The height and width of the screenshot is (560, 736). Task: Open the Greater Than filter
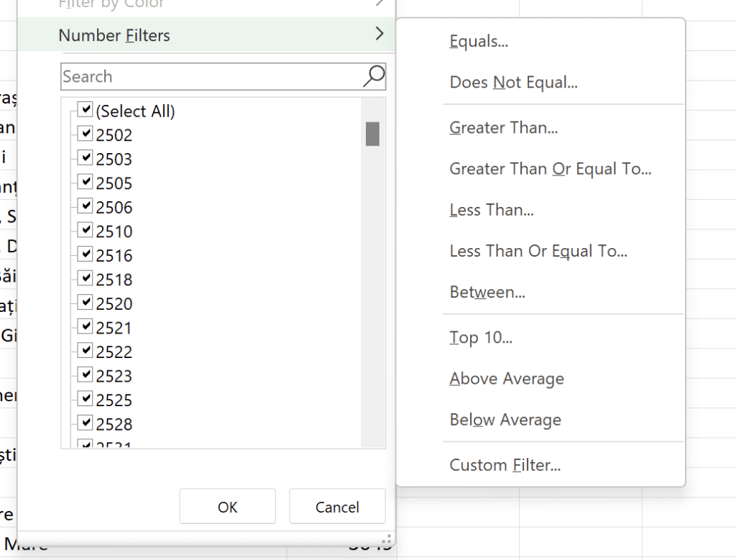[x=504, y=127]
